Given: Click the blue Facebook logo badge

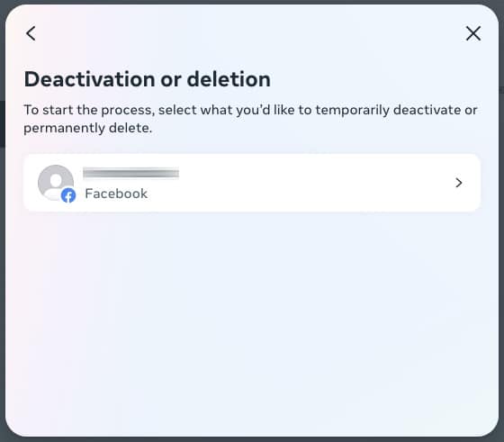Looking at the screenshot, I should 68,195.
